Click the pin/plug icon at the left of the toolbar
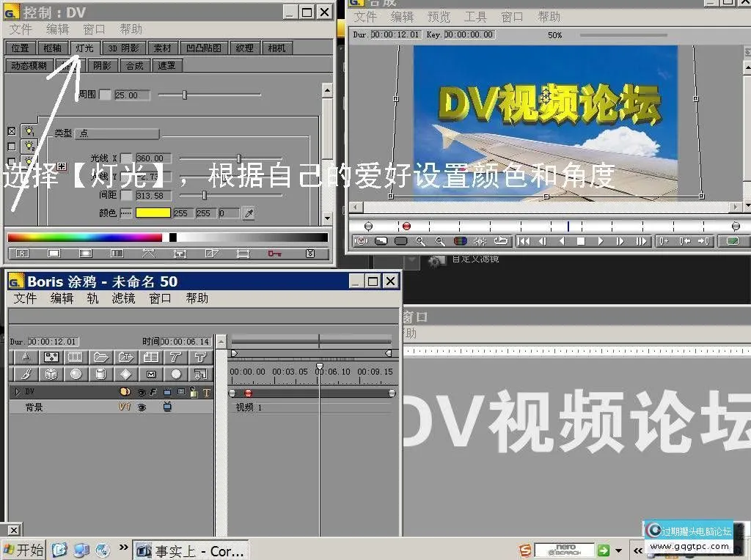This screenshot has height=560, width=751. click(x=25, y=357)
